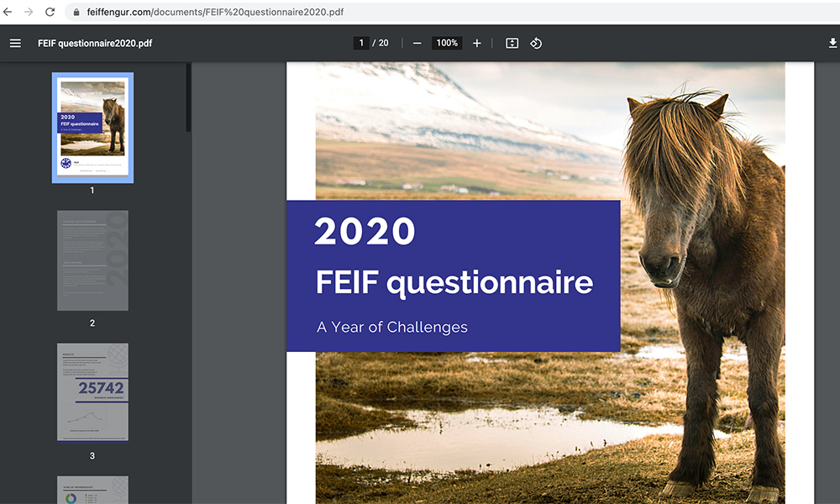Click the fit to page icon
The width and height of the screenshot is (840, 504).
[512, 43]
